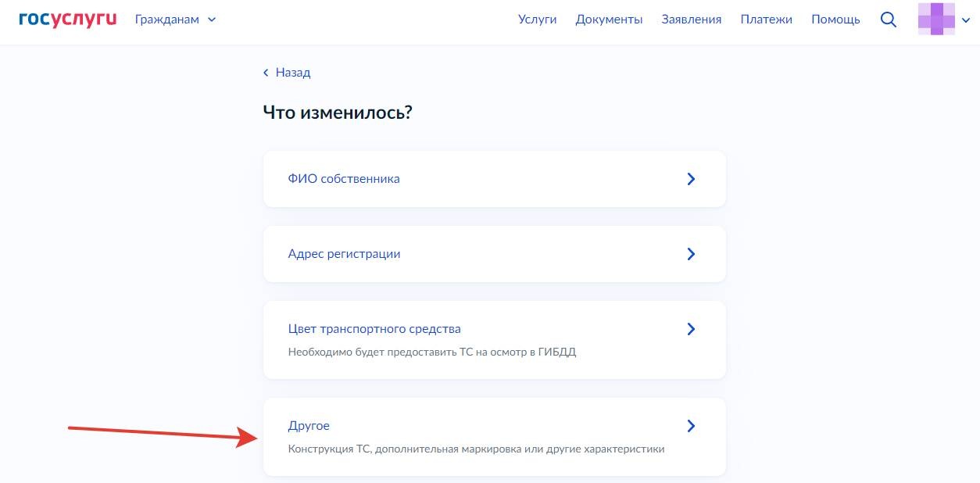Open the search with the magnifier icon
Screen dimensions: 980x483
pyautogui.click(x=888, y=20)
